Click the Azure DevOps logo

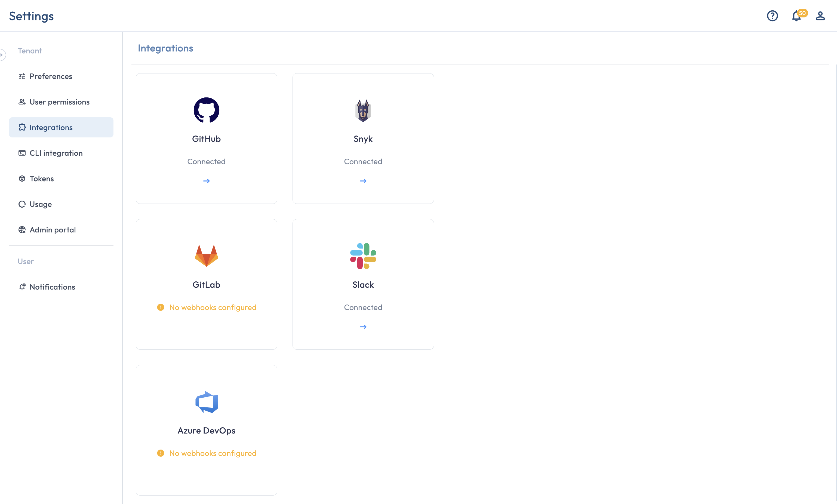tap(207, 402)
